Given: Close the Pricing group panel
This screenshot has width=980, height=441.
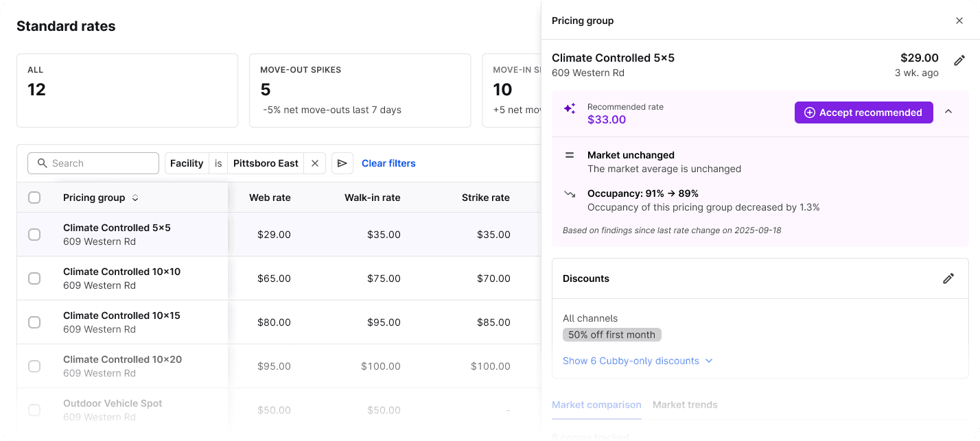Looking at the screenshot, I should pyautogui.click(x=959, y=21).
